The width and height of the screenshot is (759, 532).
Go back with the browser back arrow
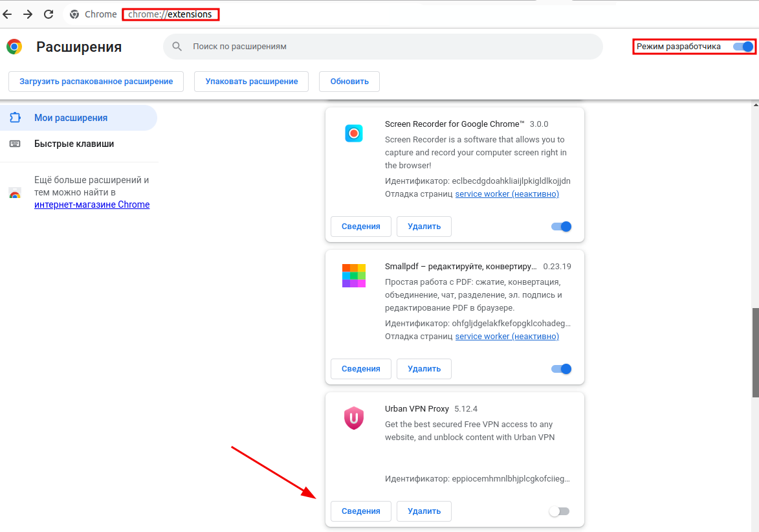pos(7,14)
